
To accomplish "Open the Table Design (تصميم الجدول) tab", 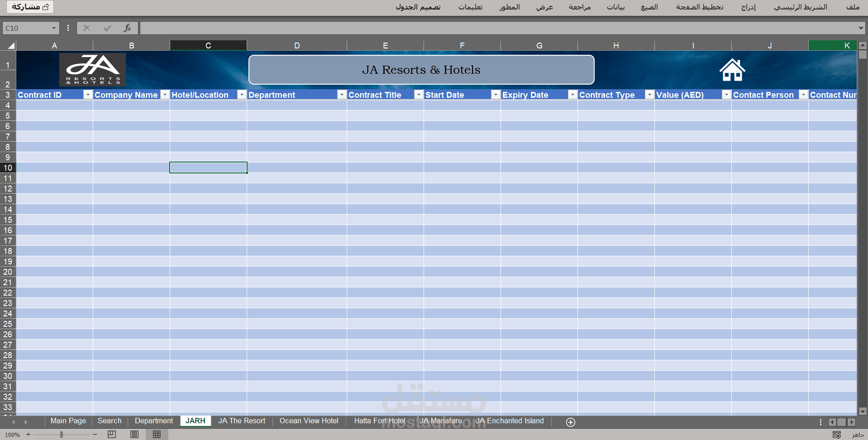I will pos(418,7).
